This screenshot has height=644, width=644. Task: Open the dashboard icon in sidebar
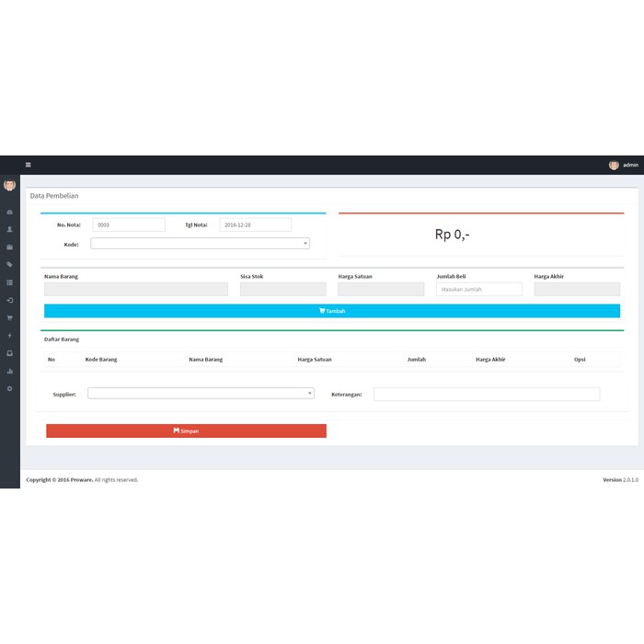10,212
